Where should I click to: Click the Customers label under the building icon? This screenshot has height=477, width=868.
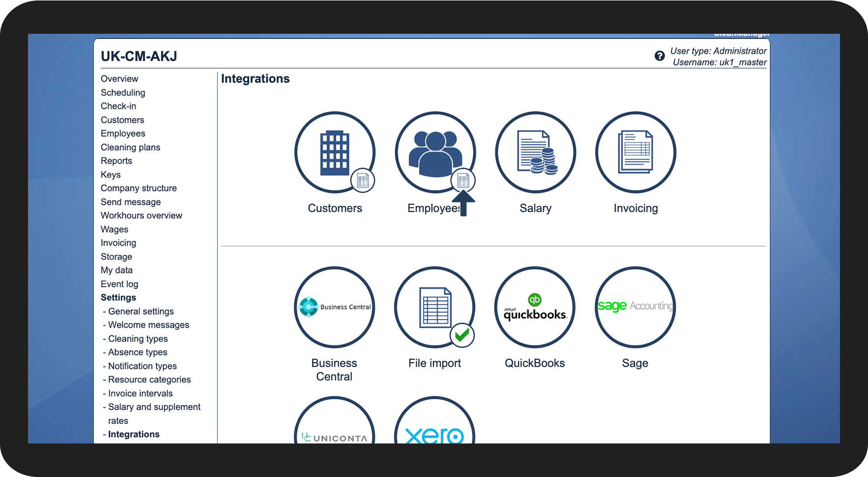pos(335,208)
